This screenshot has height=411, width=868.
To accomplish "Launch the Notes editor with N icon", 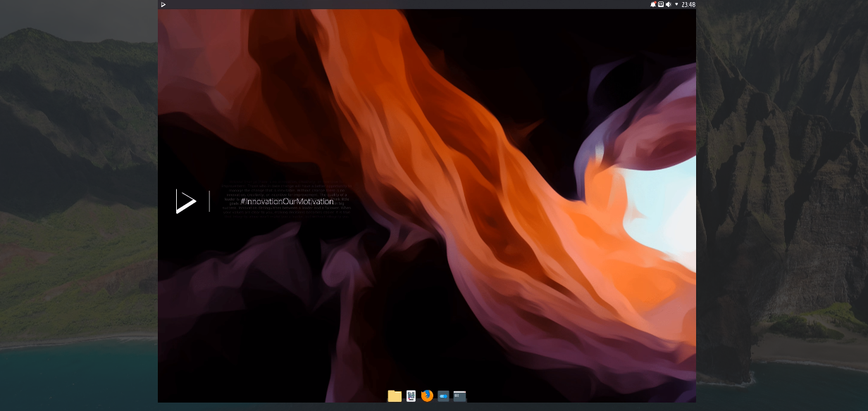I will 411,396.
